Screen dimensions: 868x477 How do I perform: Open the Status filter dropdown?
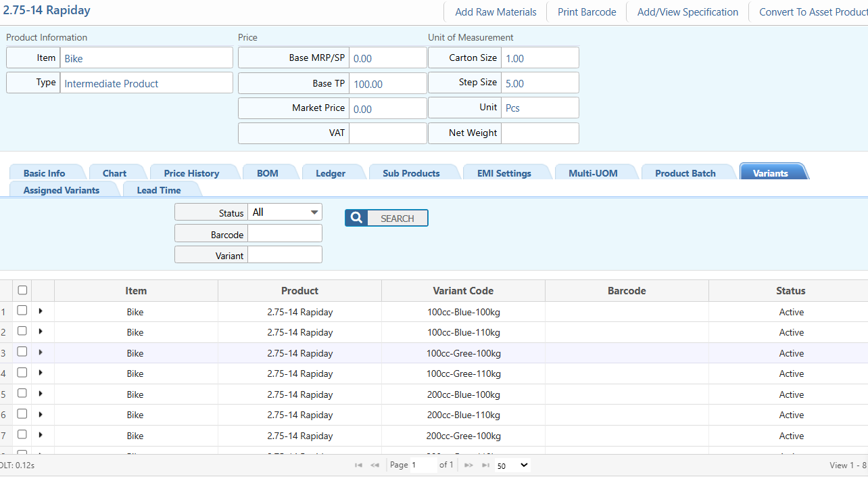pos(285,212)
